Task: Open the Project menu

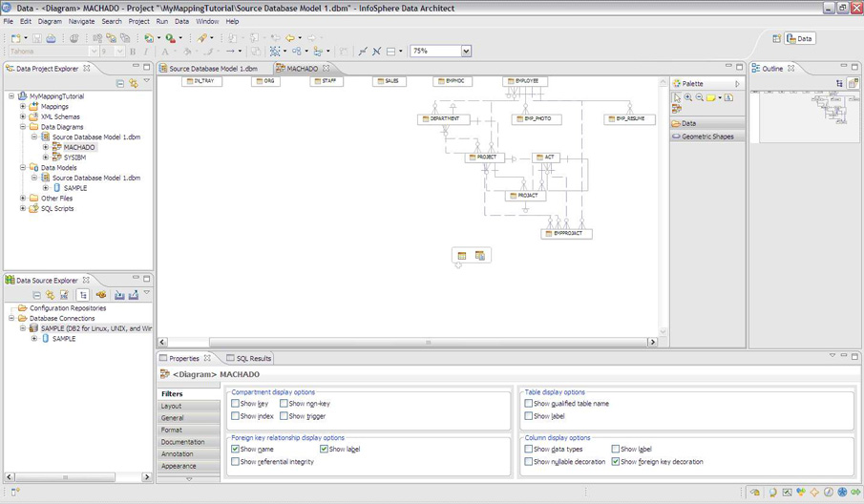Action: click(x=138, y=22)
